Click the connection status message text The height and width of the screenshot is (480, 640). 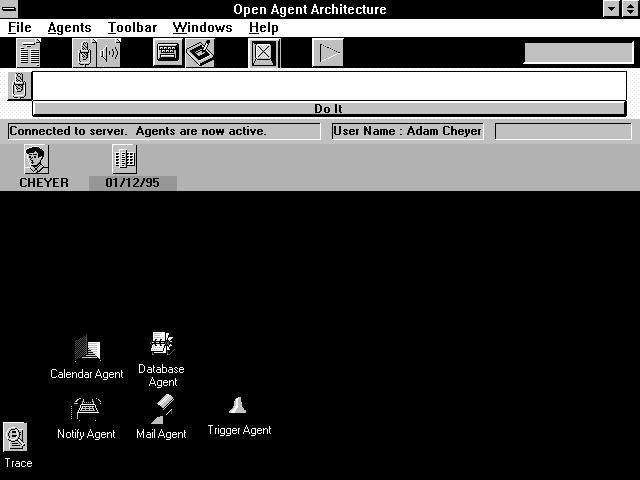click(x=138, y=131)
